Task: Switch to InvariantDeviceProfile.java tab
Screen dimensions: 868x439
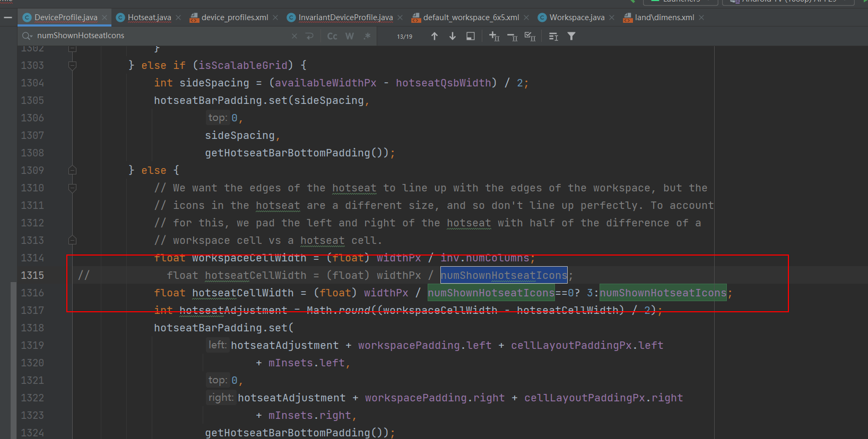Action: point(345,17)
